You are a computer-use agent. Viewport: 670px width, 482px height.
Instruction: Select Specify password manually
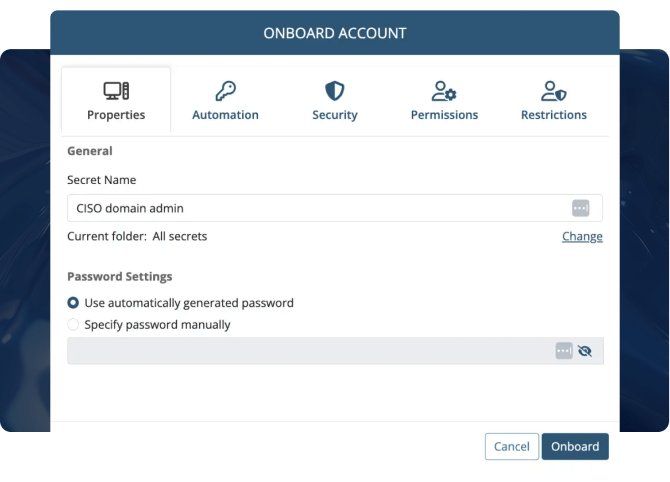click(x=73, y=324)
